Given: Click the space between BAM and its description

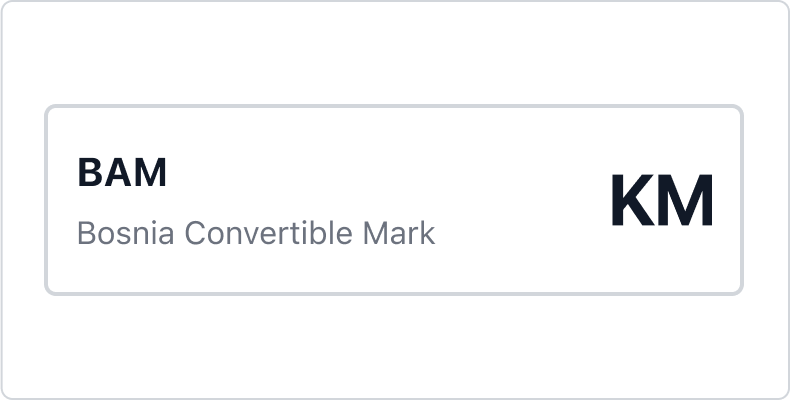Looking at the screenshot, I should (122, 203).
